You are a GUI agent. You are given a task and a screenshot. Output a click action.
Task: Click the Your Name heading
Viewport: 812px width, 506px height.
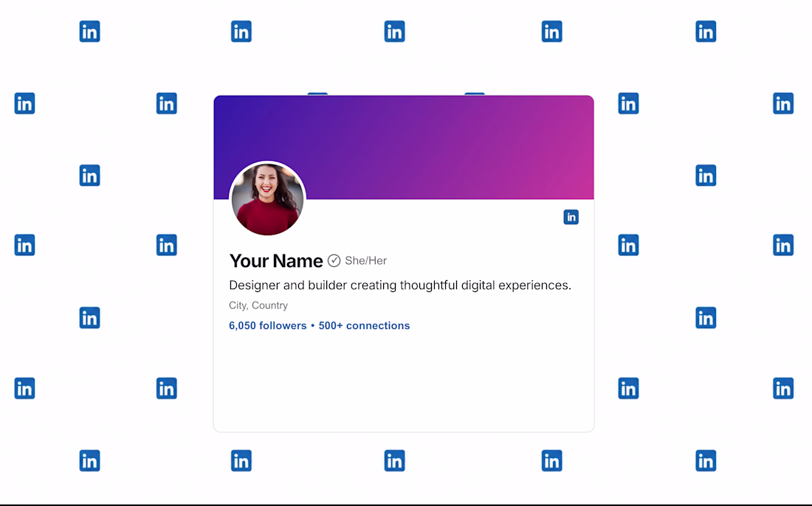click(276, 261)
